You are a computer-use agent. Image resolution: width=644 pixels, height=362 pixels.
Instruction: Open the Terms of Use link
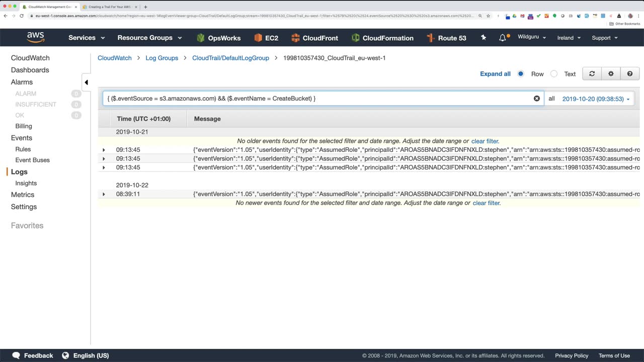coord(614,355)
